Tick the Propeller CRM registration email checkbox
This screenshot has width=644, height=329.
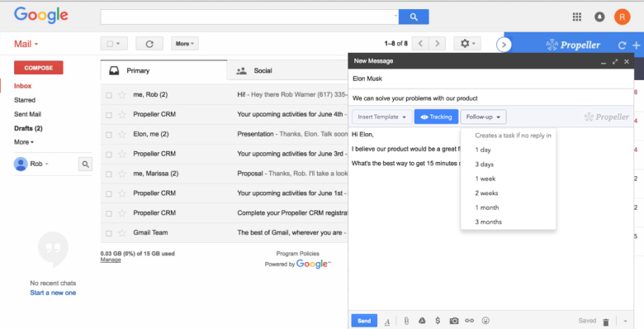[109, 213]
